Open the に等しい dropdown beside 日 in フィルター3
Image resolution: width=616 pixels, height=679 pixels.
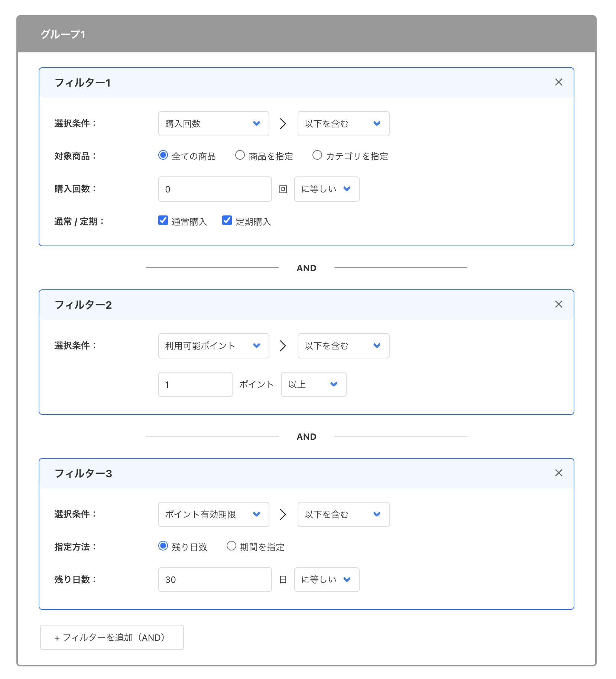pyautogui.click(x=326, y=579)
